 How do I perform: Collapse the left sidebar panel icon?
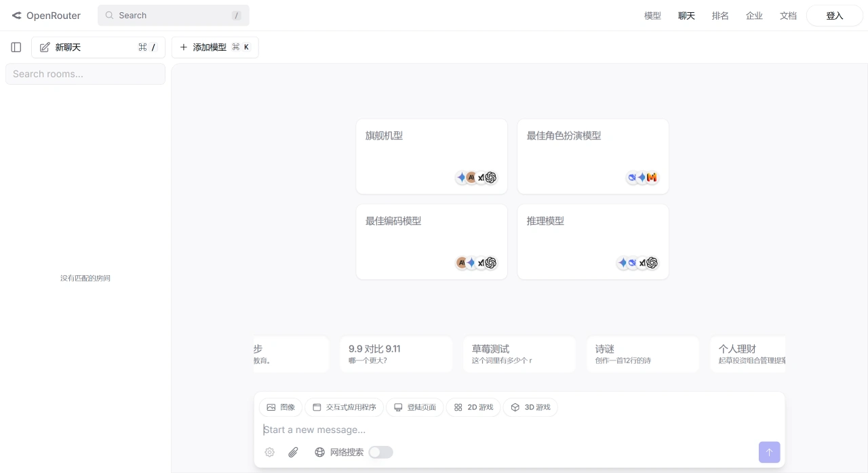(x=16, y=47)
